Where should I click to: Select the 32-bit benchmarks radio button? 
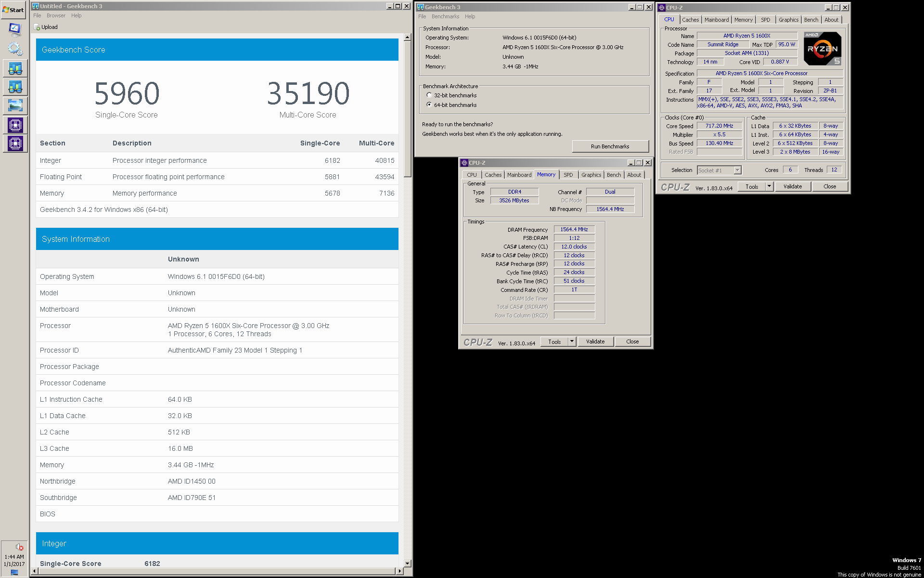click(429, 95)
